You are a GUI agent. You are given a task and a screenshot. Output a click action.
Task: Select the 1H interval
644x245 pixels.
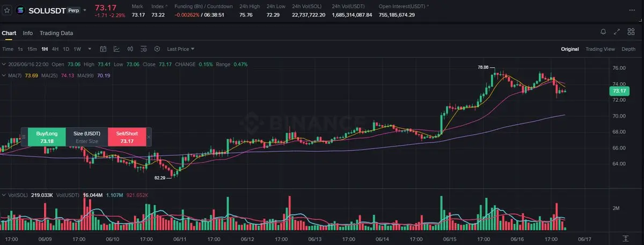[45, 49]
